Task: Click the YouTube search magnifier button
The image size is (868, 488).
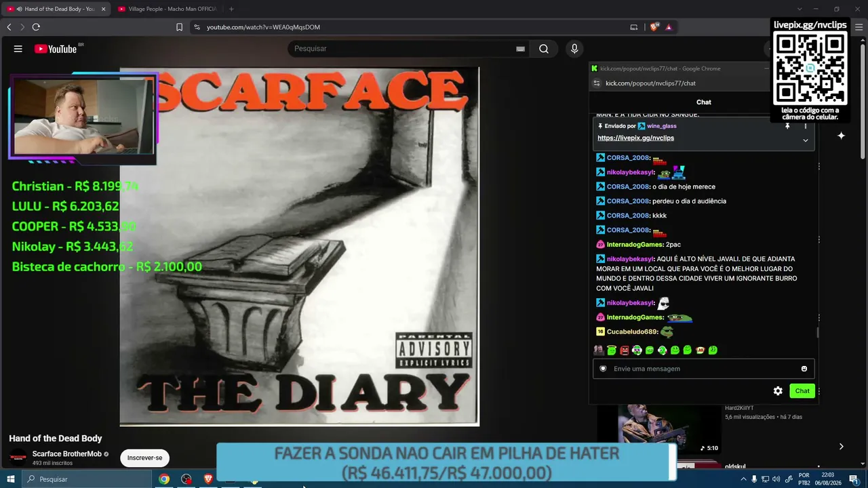Action: pos(544,49)
